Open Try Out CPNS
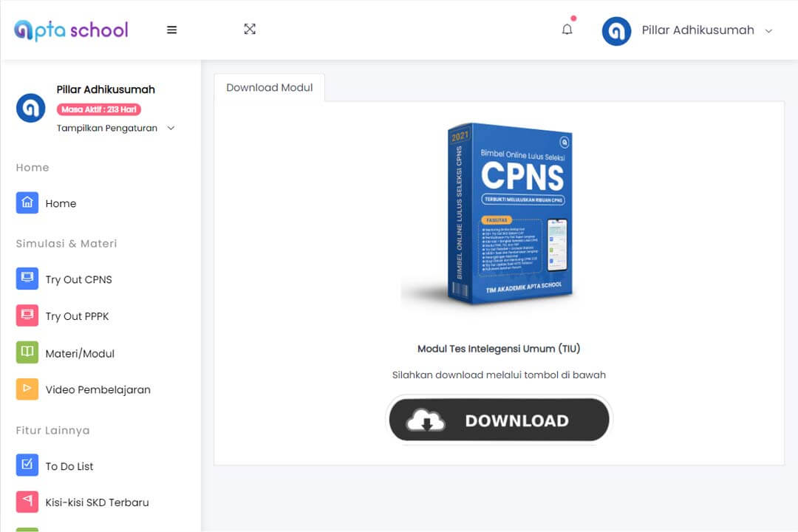 78,279
